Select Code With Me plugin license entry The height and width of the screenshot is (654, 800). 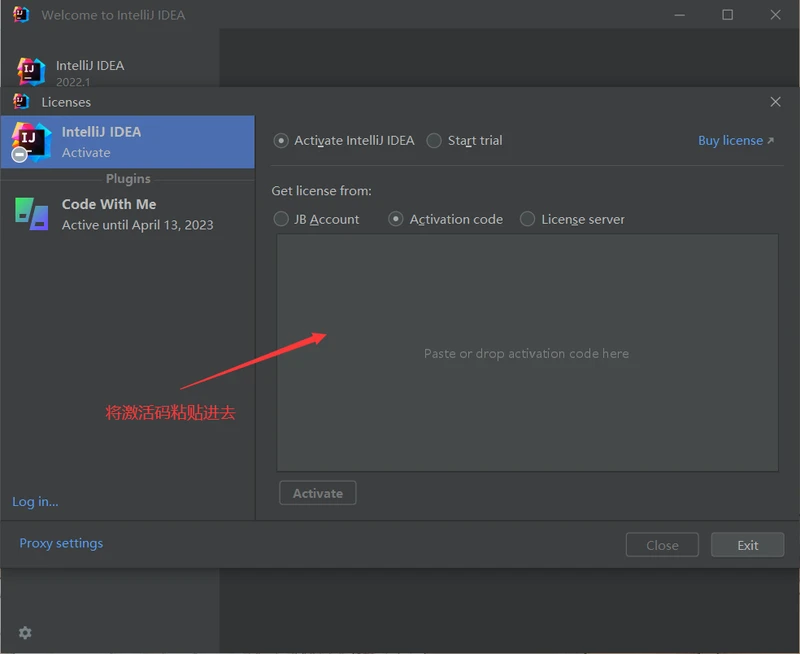click(128, 214)
